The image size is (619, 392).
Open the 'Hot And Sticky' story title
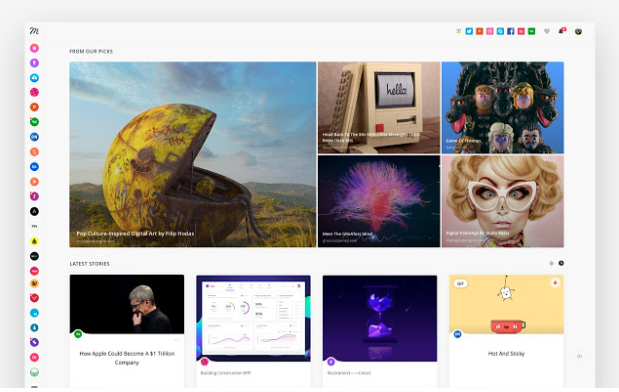[x=506, y=354]
